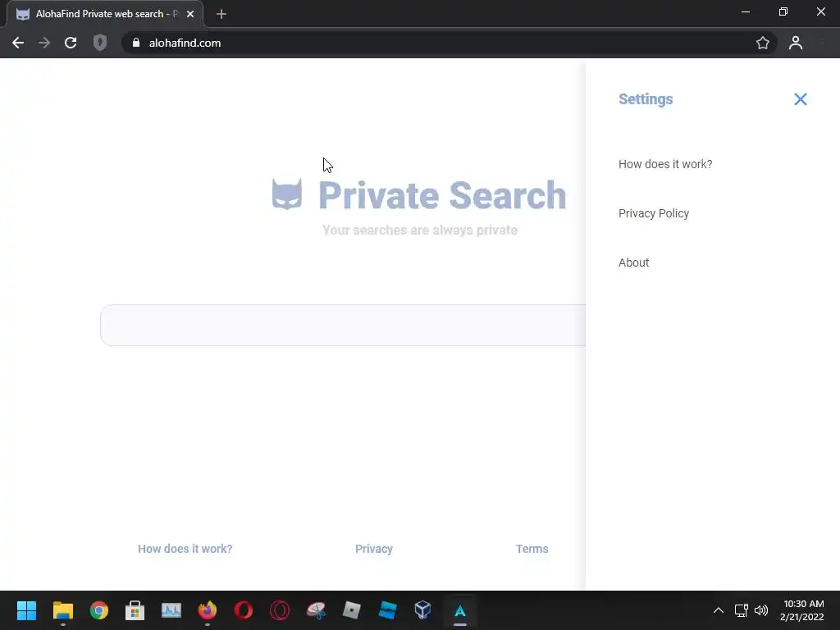
Task: Select About in Settings panel
Action: [x=633, y=262]
